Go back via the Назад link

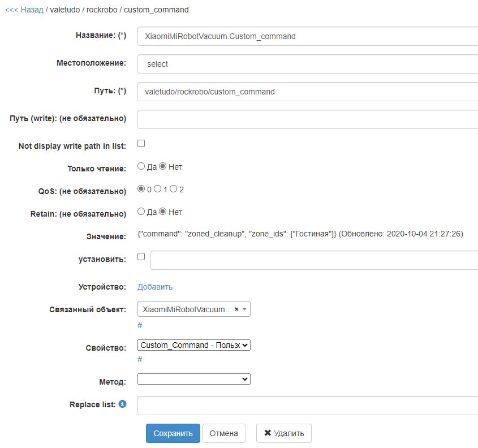tap(24, 10)
